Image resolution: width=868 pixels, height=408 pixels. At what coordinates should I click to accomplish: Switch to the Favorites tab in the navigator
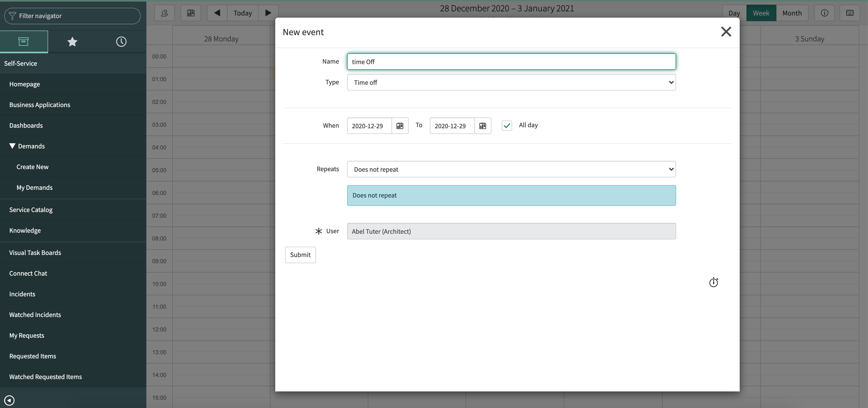[x=72, y=41]
